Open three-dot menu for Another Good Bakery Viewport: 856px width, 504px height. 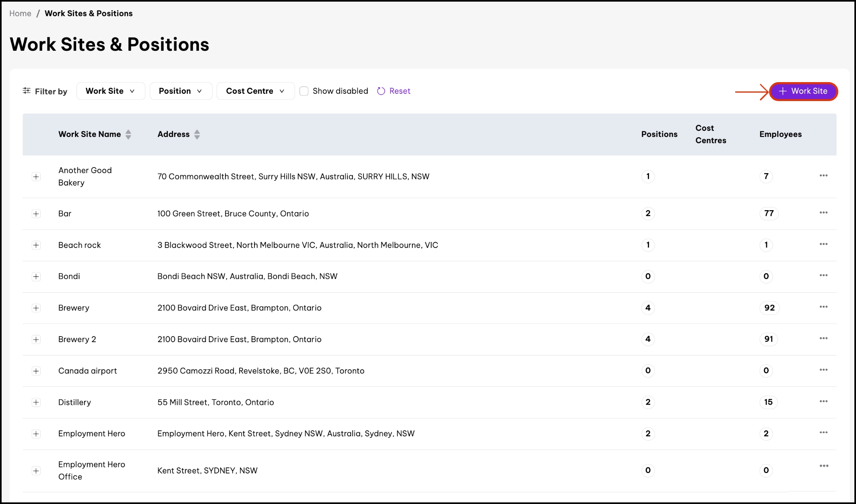(823, 176)
